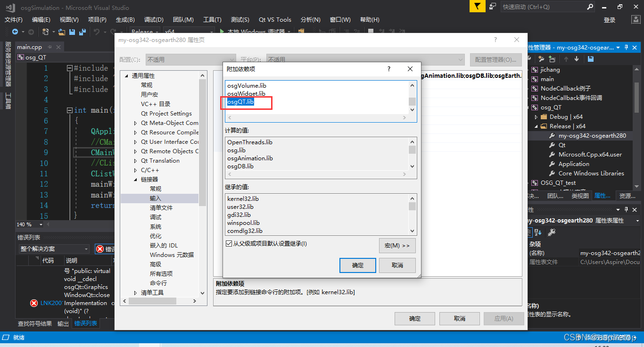Click 确定 in the Additional Dependencies dialog
The height and width of the screenshot is (347, 644).
358,265
